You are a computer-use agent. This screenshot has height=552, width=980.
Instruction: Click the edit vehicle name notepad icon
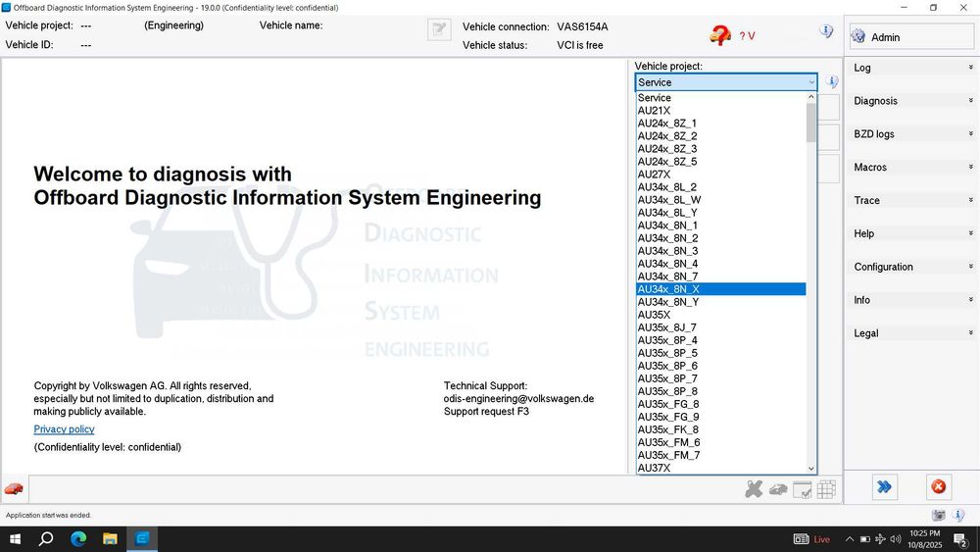click(x=439, y=29)
